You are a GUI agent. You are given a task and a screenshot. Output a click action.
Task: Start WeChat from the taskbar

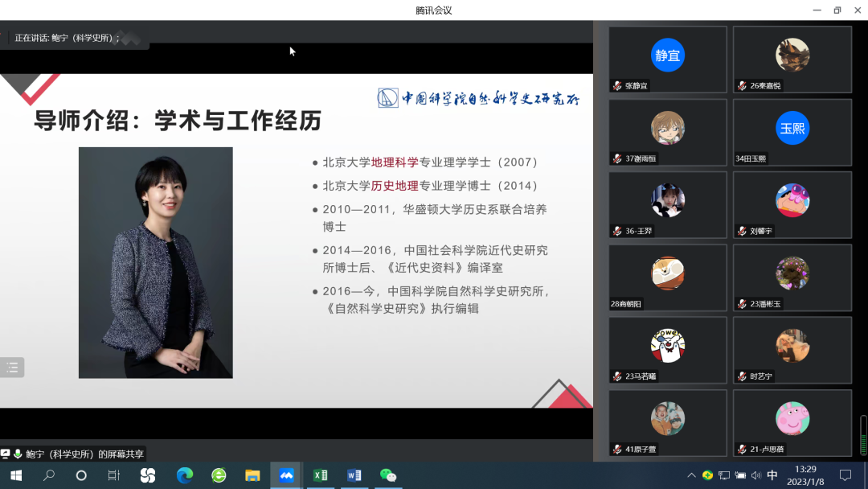(389, 475)
